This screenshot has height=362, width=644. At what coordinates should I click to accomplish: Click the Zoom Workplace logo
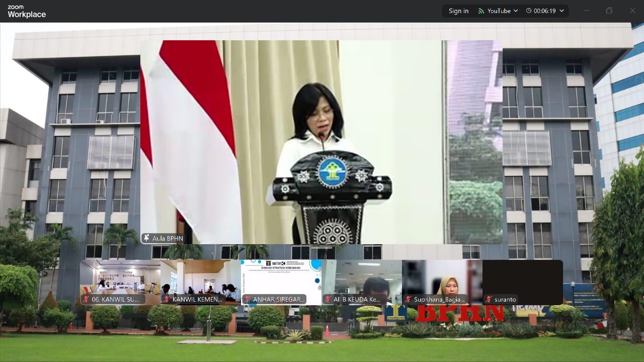click(27, 12)
